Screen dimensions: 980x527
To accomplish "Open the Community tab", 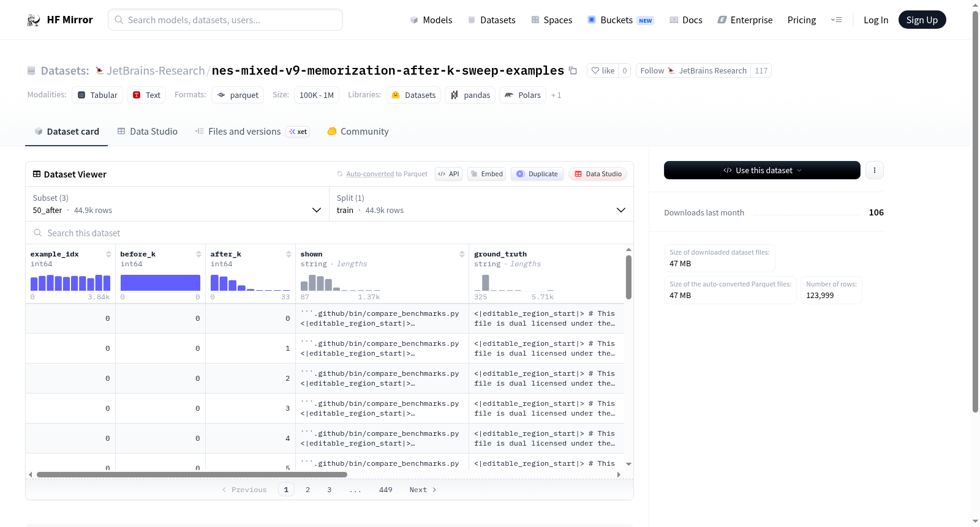I will coord(358,132).
